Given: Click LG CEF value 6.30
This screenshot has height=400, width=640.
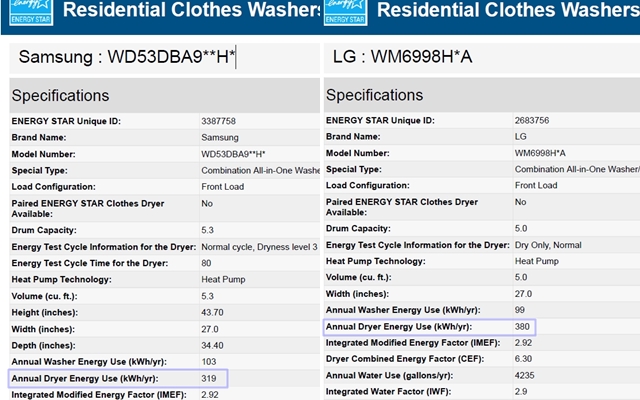Looking at the screenshot, I should pyautogui.click(x=523, y=359).
